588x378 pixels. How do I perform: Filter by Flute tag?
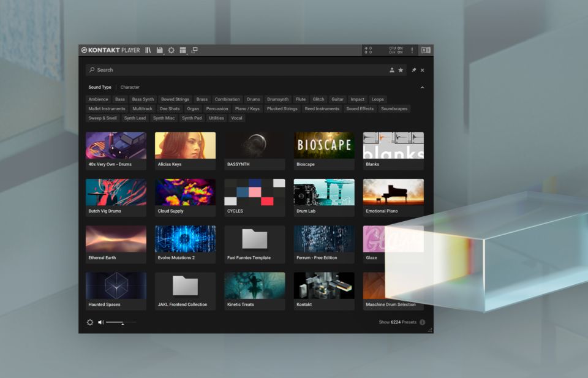pyautogui.click(x=301, y=99)
